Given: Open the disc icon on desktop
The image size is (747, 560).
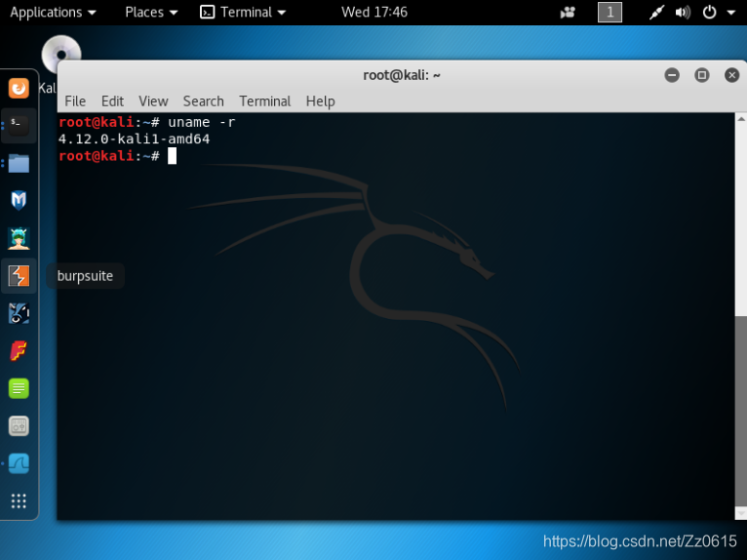Looking at the screenshot, I should tap(61, 54).
